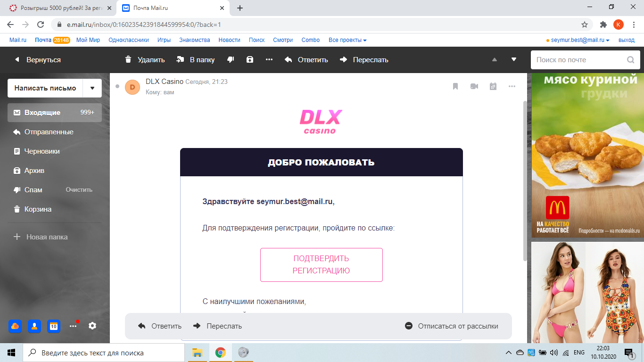Screen dimensions: 644x362
Task: Go to the previous email with up arrow
Action: (x=495, y=60)
